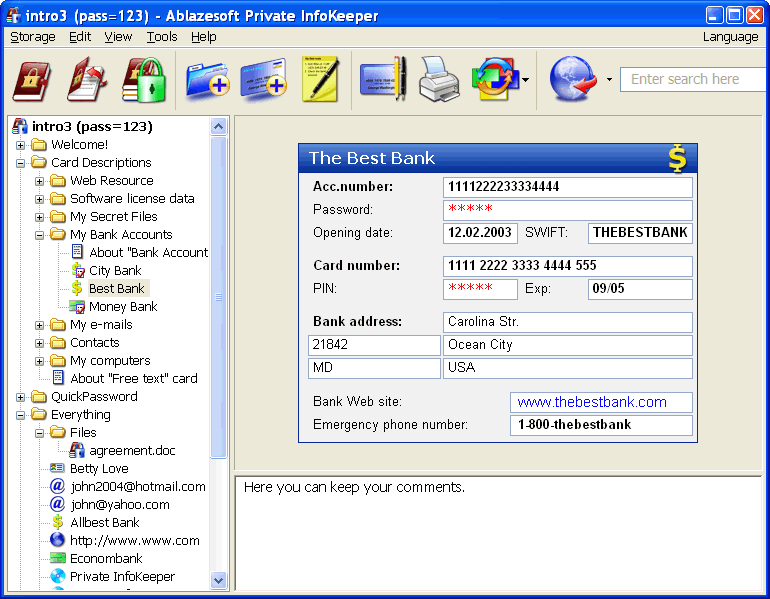
Task: Open the Tools menu
Action: (x=162, y=37)
